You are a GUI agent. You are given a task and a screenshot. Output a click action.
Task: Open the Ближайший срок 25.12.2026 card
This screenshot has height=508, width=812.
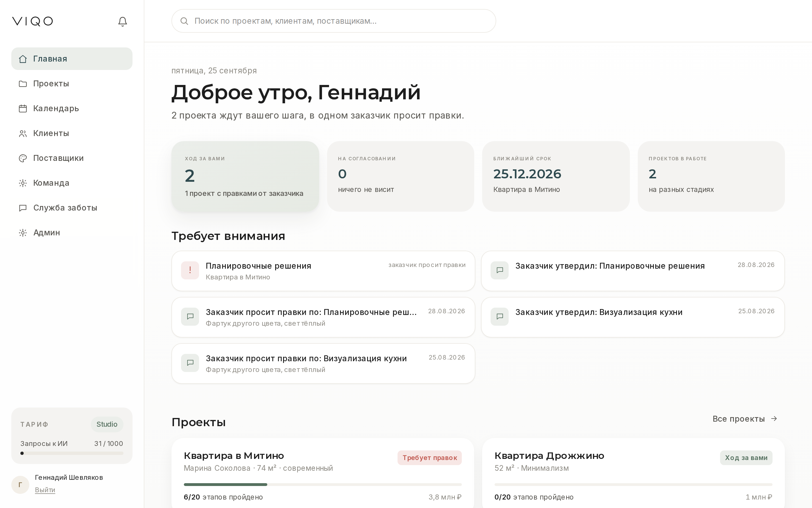click(x=556, y=176)
